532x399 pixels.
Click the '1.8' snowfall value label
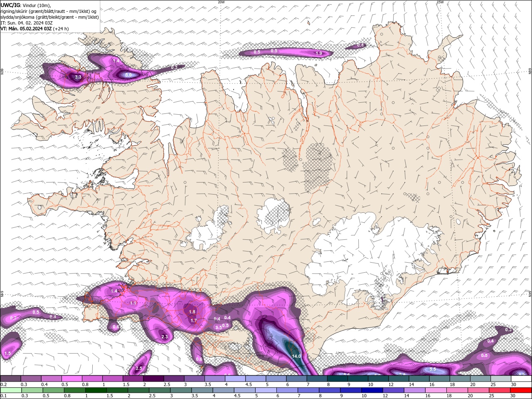[x=192, y=312]
